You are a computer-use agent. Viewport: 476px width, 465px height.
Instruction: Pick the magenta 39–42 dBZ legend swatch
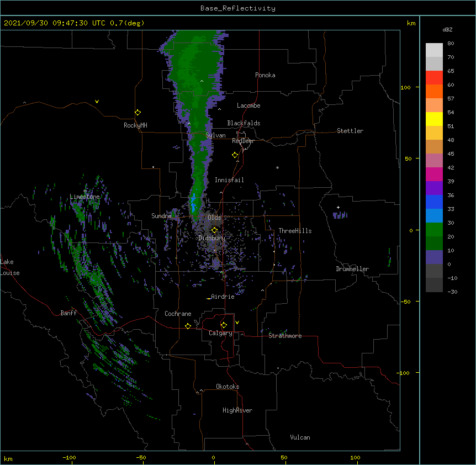(x=434, y=174)
